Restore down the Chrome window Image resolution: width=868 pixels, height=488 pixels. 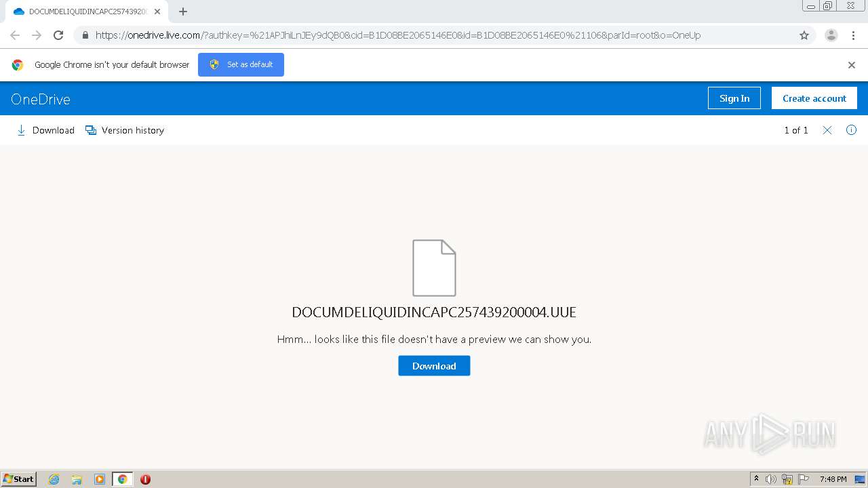pyautogui.click(x=827, y=5)
